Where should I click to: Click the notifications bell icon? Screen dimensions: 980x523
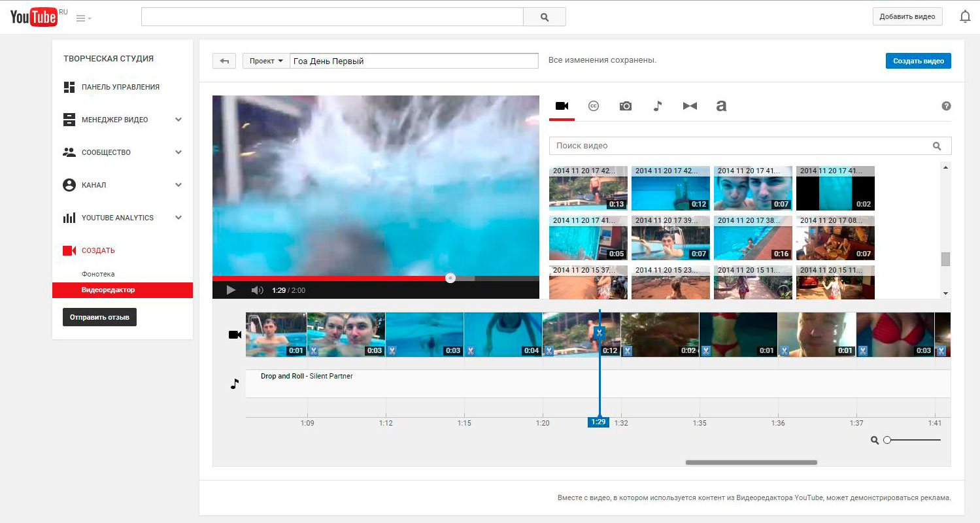(x=965, y=17)
